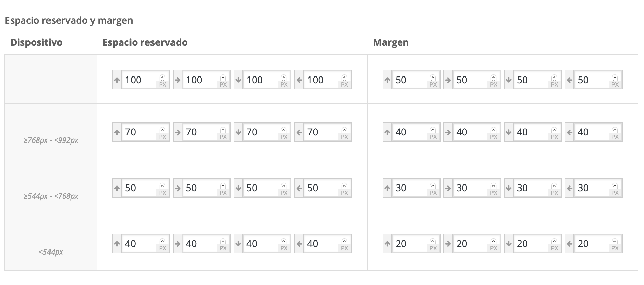
Task: Open PX unit selector of top margin 50
Action: 433,85
